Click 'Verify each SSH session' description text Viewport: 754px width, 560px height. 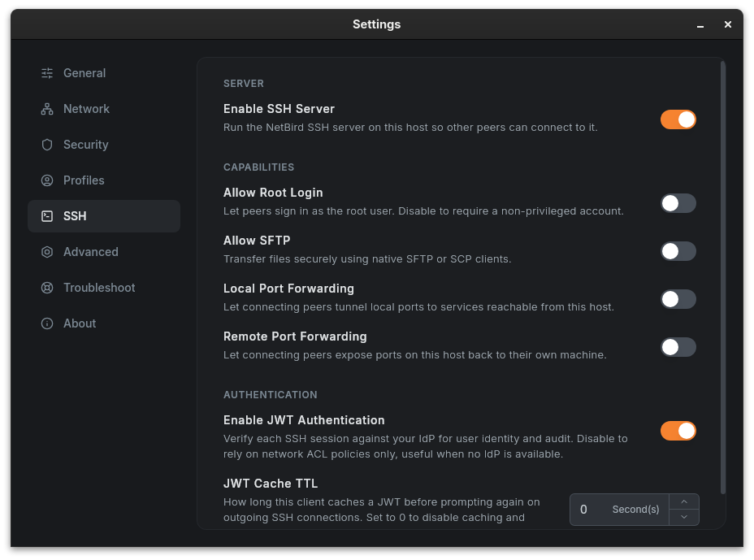click(425, 446)
